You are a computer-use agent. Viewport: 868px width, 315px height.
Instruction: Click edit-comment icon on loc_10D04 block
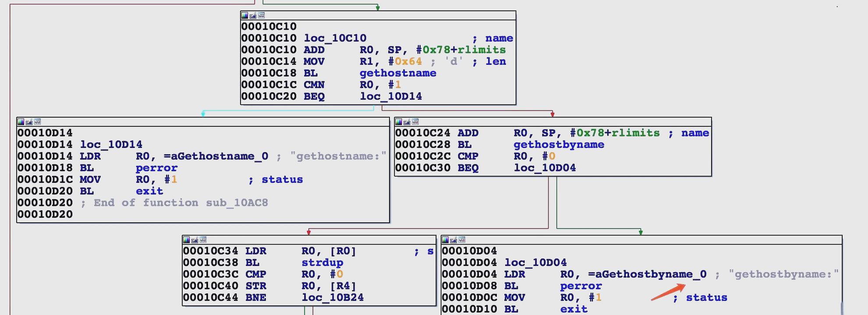point(453,240)
